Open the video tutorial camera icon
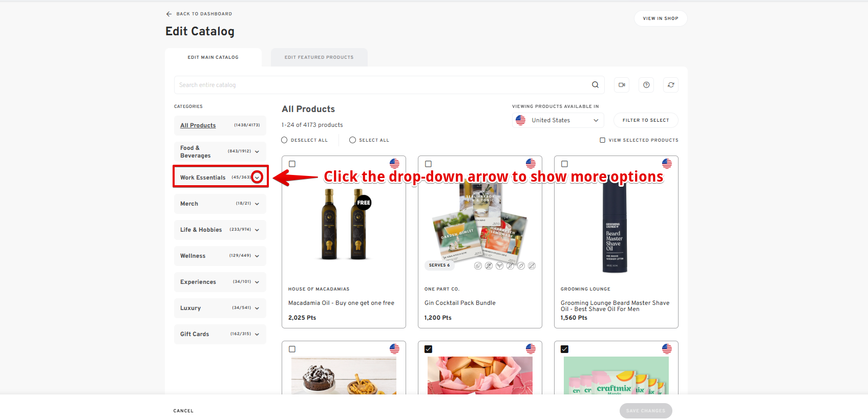This screenshot has height=420, width=868. [x=622, y=85]
